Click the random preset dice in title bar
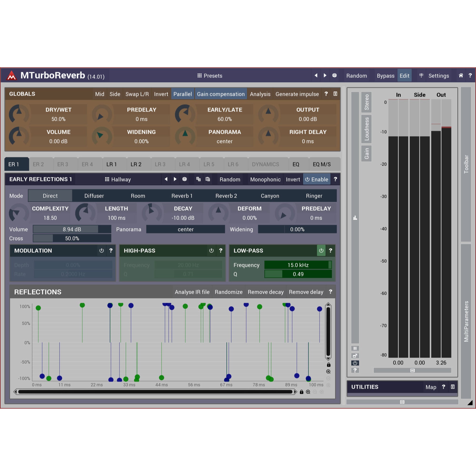This screenshot has height=476, width=476. tap(334, 75)
